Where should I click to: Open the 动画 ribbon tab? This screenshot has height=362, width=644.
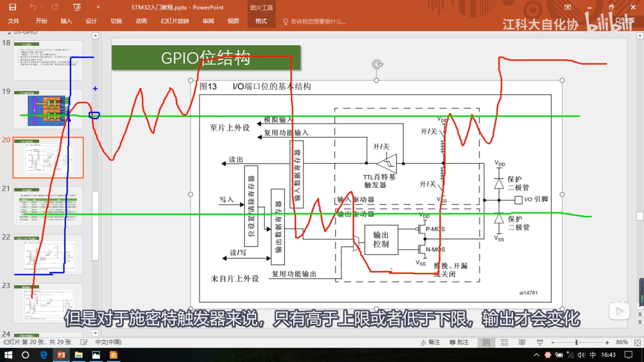pyautogui.click(x=141, y=21)
